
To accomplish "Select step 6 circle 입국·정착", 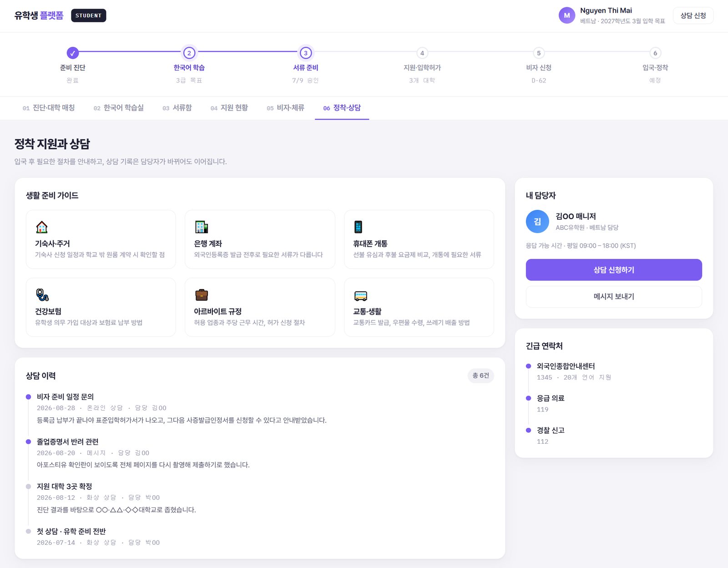I will click(655, 53).
